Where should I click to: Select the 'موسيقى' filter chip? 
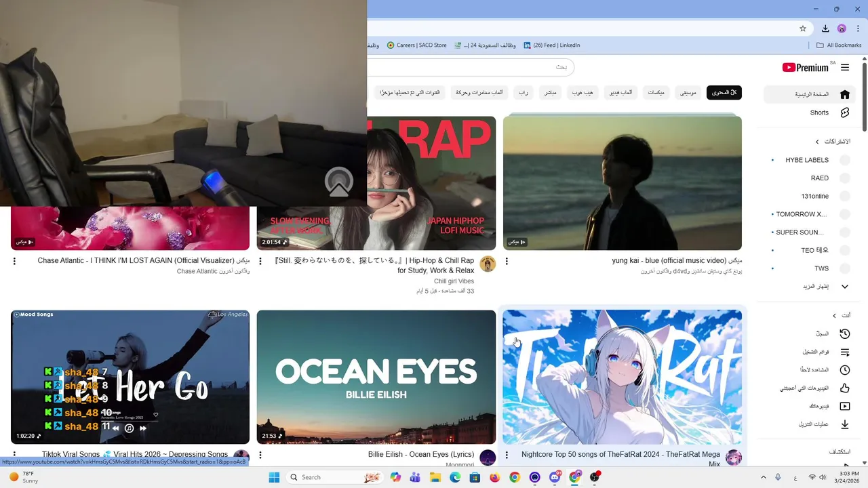click(x=688, y=92)
